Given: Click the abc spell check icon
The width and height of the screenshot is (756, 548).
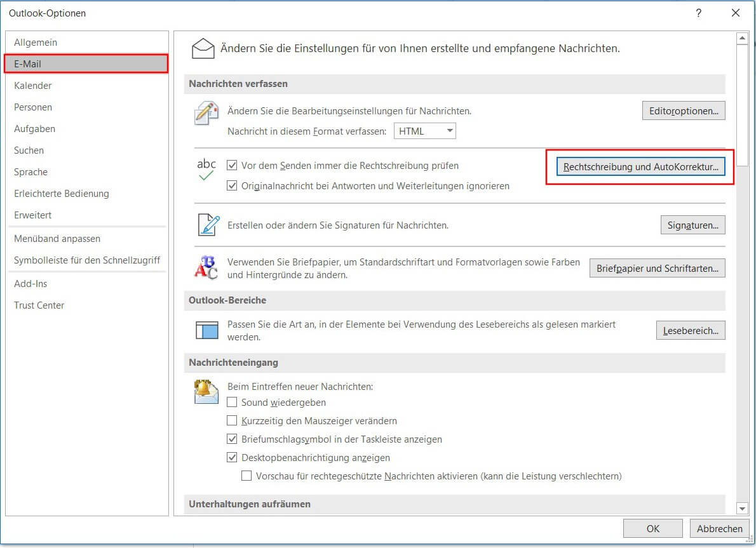Looking at the screenshot, I should [x=206, y=169].
